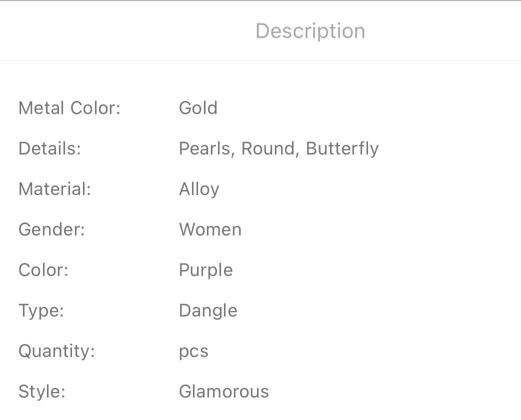Tap the Glamorous style value
The height and width of the screenshot is (420, 521).
click(x=224, y=391)
